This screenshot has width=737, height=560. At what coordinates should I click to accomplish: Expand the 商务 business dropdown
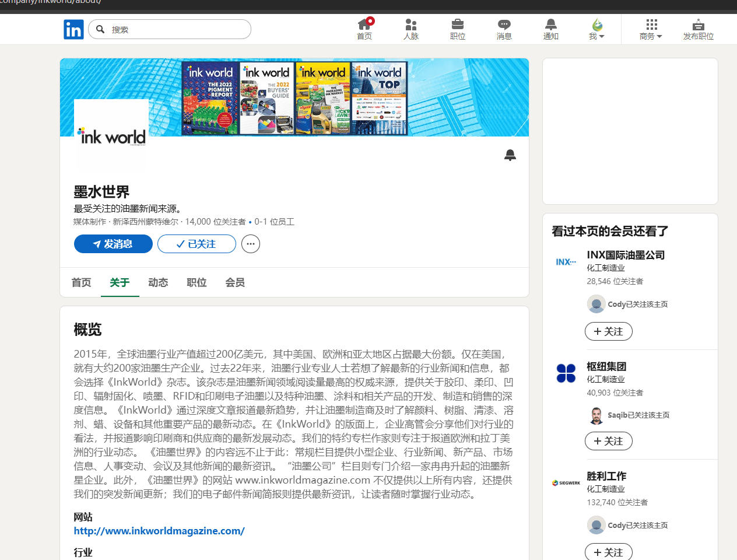651,29
